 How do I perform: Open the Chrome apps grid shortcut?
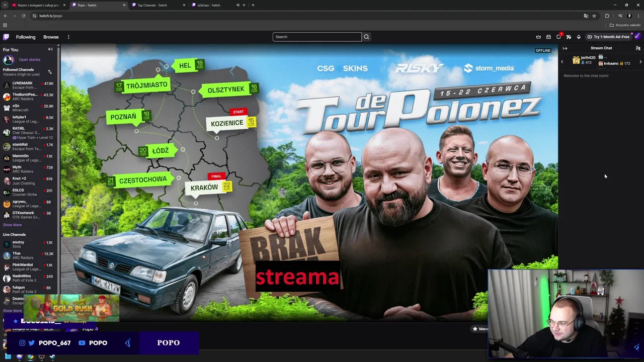[x=5, y=25]
